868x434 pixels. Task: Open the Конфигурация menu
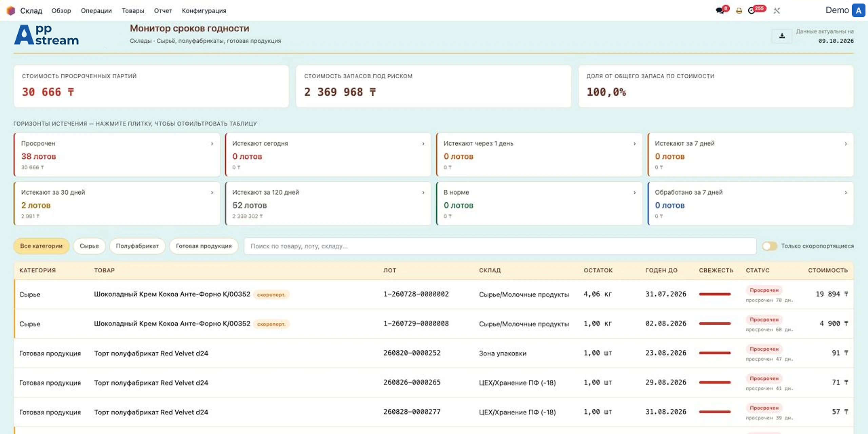[204, 11]
